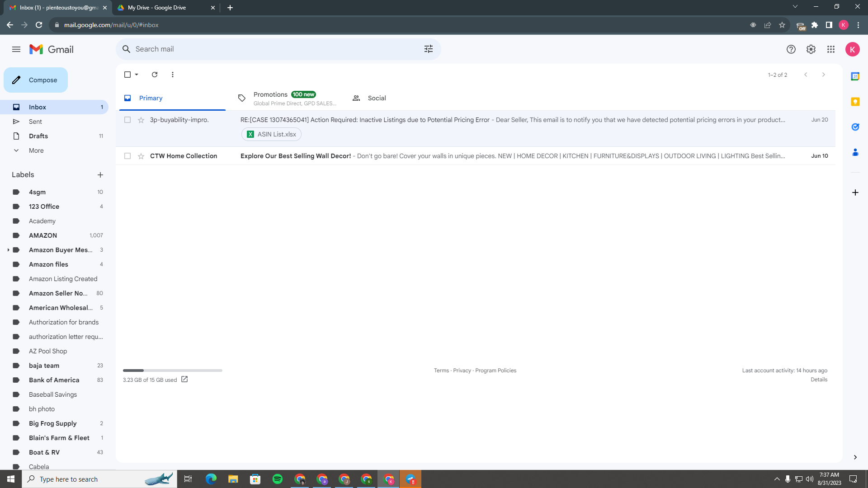Select the CTW Home Collection email checkbox

pos(127,156)
